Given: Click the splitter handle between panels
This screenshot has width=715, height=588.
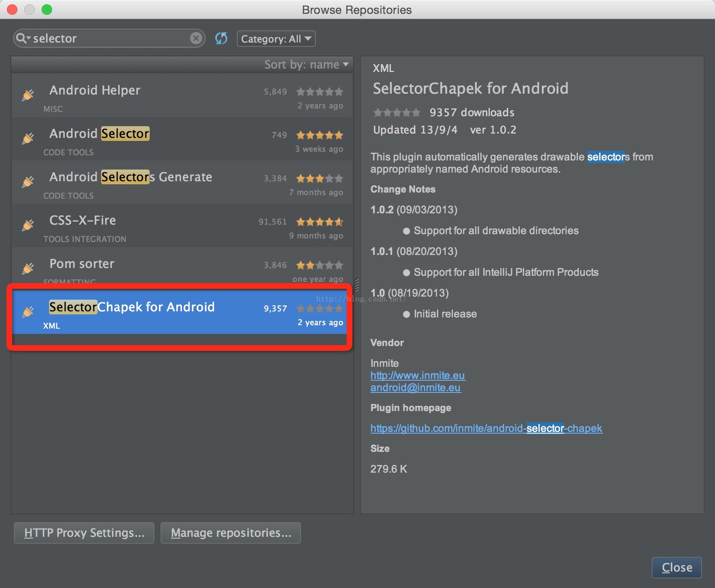Looking at the screenshot, I should [357, 285].
